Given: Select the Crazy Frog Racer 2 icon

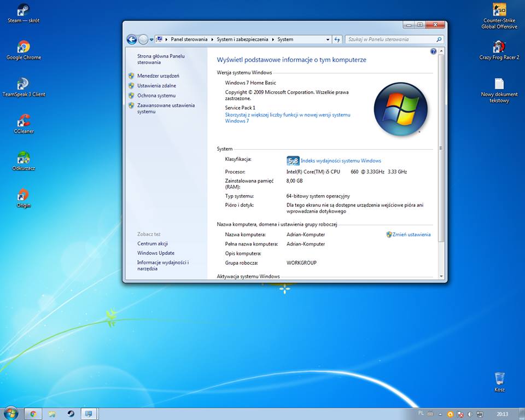Looking at the screenshot, I should [x=499, y=47].
